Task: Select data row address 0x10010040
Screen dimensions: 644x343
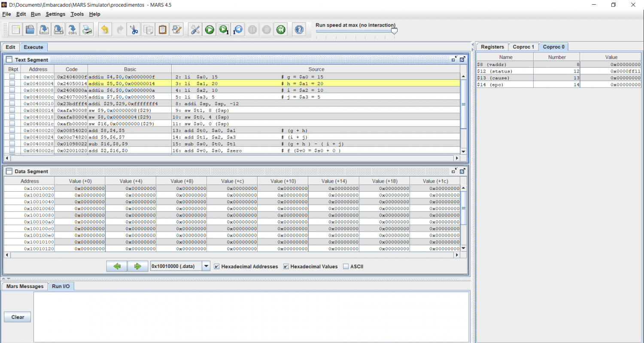Action: [x=232, y=202]
